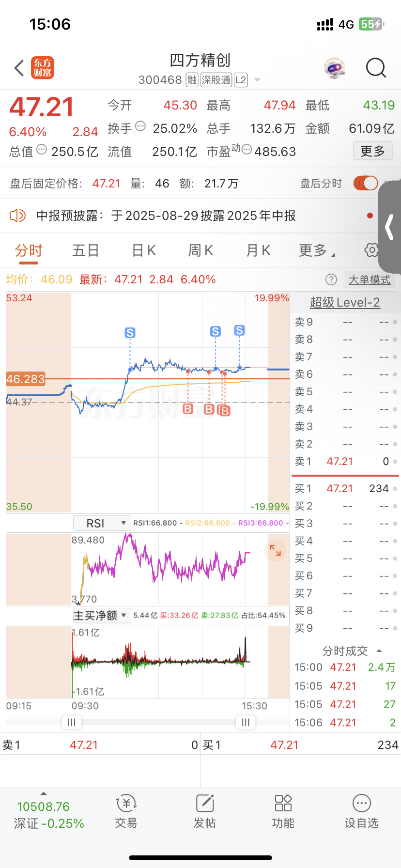
Task: Tap info icon beside 换手
Action: click(140, 126)
